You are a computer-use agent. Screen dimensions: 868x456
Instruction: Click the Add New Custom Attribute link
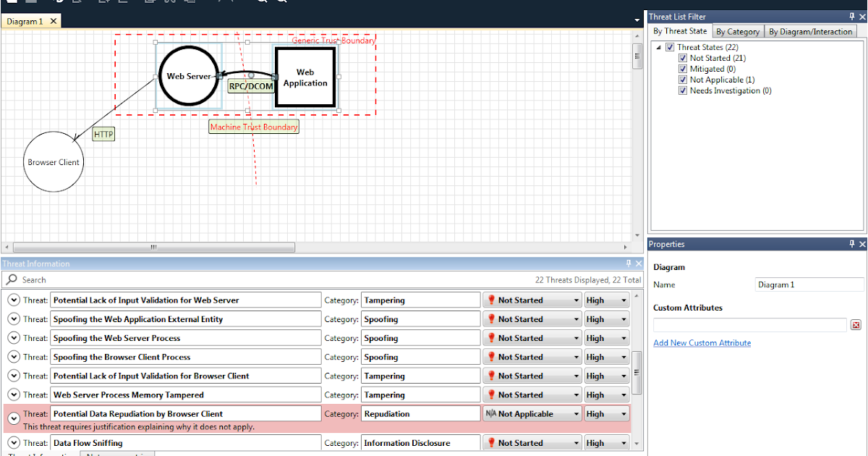pos(702,343)
